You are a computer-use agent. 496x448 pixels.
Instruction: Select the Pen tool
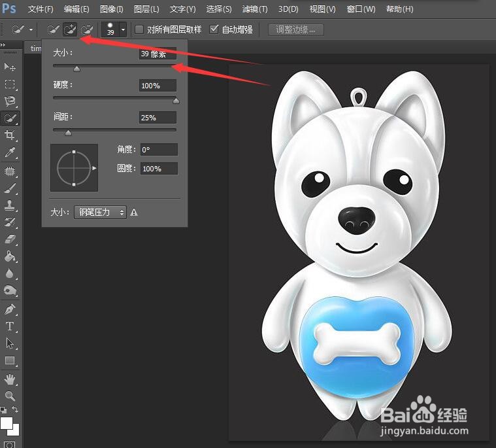tap(10, 309)
